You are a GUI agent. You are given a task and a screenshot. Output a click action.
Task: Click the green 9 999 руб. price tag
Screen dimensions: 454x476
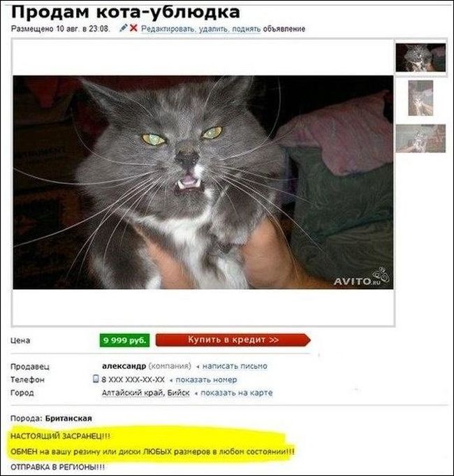124,340
